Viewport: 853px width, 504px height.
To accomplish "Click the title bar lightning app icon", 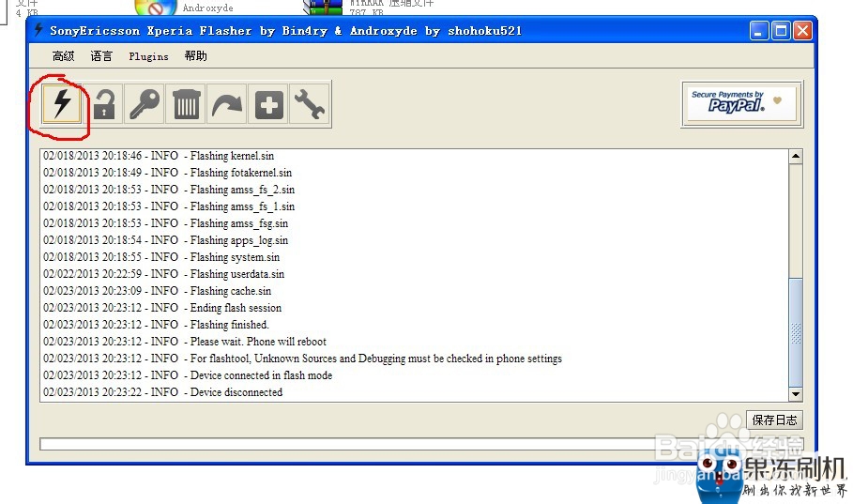I will point(38,30).
